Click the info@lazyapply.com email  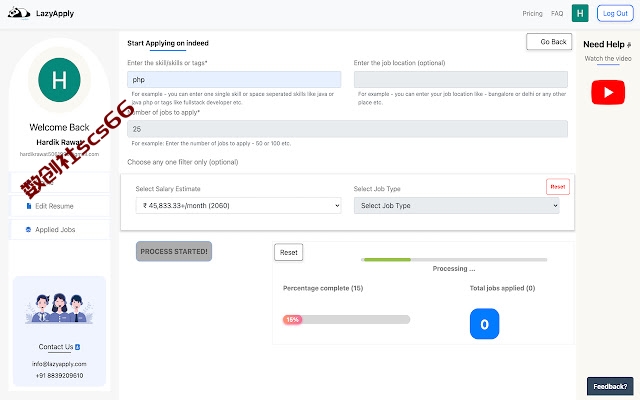(x=59, y=364)
